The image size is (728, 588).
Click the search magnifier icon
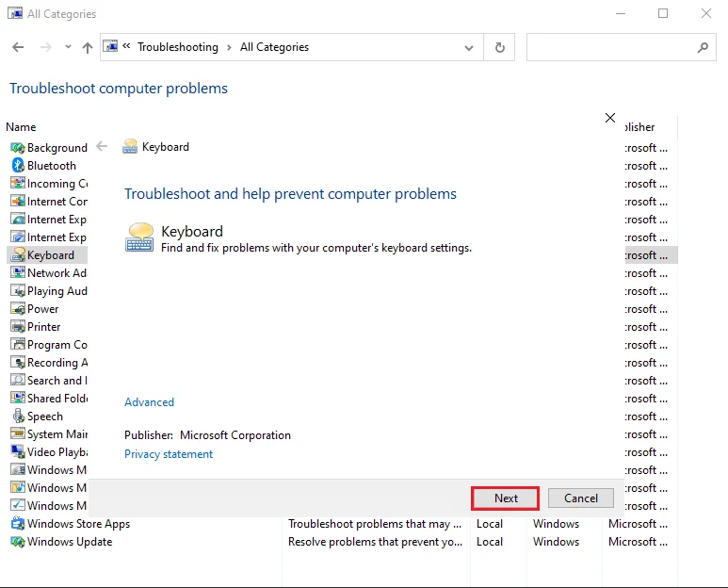click(x=703, y=47)
